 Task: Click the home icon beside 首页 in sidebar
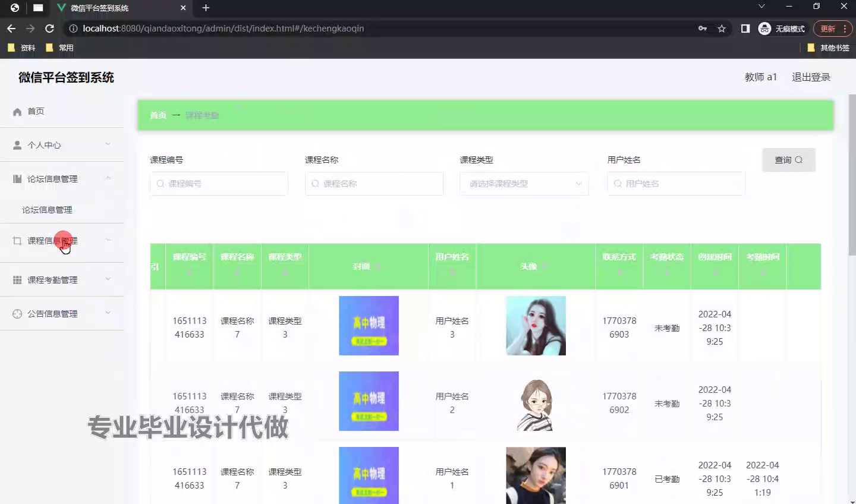coord(17,112)
